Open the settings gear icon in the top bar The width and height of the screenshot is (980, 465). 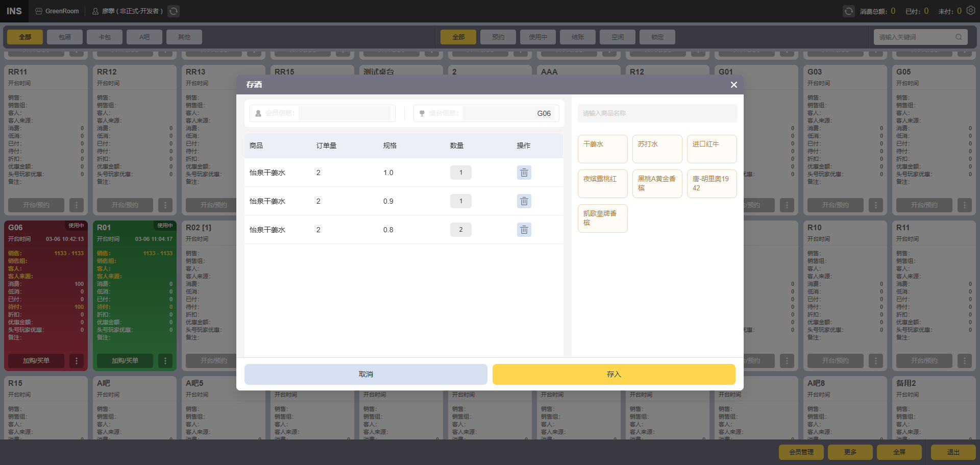tap(971, 11)
